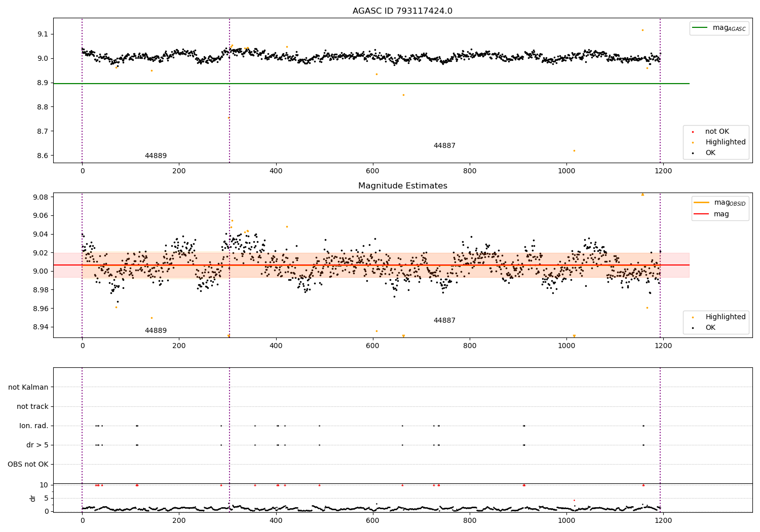Image resolution: width=760 pixels, height=532 pixels.
Task: Click the green line sample in the top plot legend
Action: coord(700,28)
